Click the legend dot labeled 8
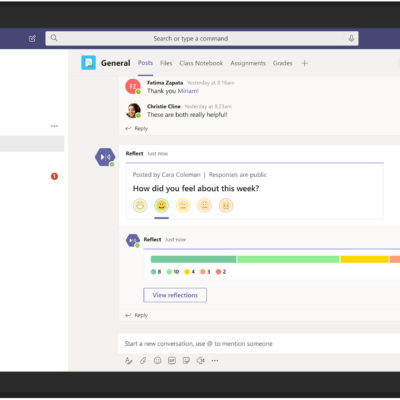Screen dimensions: 400x400 pos(153,272)
